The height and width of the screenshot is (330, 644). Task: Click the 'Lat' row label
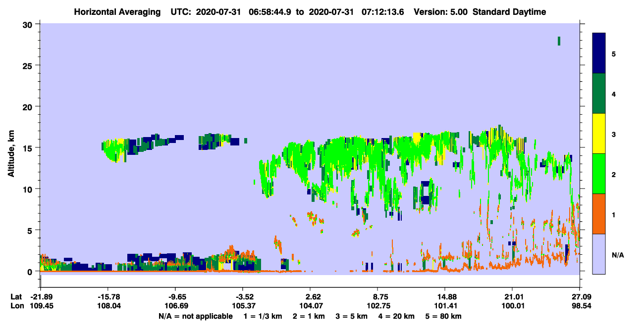click(16, 297)
